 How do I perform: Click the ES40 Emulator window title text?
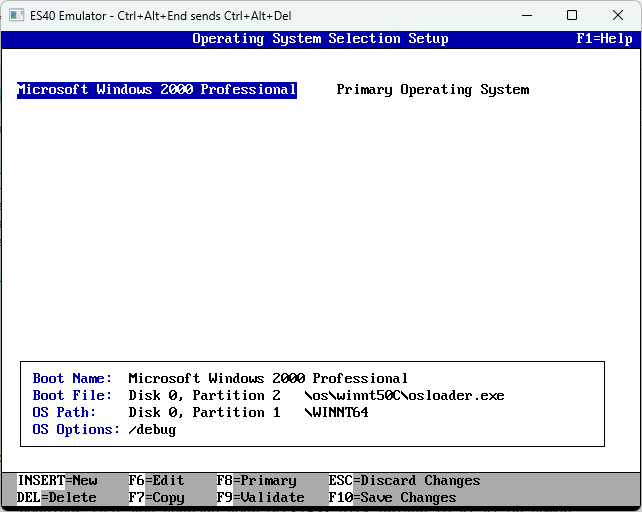click(x=160, y=16)
